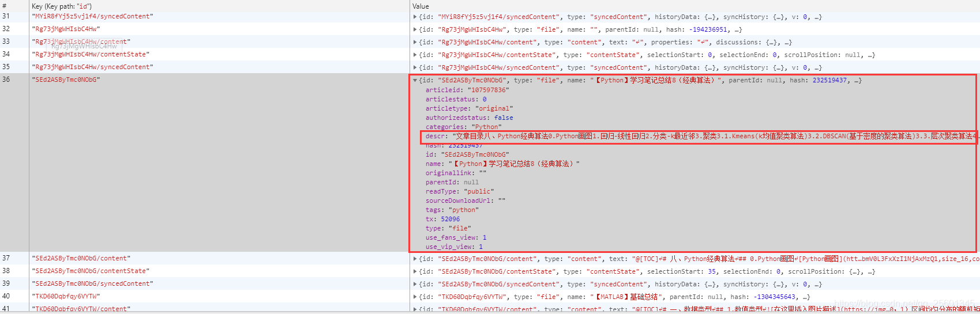This screenshot has width=980, height=314.
Task: Expand the TKD60Dqbfqy6VYTW MATLAB file value
Action: (415, 297)
